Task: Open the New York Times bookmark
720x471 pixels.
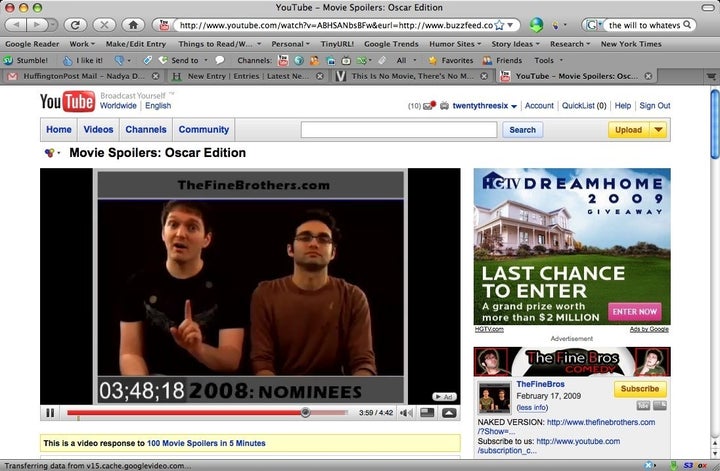Action: pyautogui.click(x=631, y=44)
